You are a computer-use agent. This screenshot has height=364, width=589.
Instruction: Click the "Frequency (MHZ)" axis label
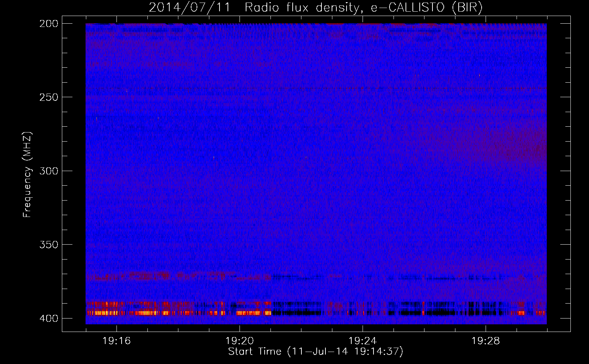pyautogui.click(x=27, y=175)
